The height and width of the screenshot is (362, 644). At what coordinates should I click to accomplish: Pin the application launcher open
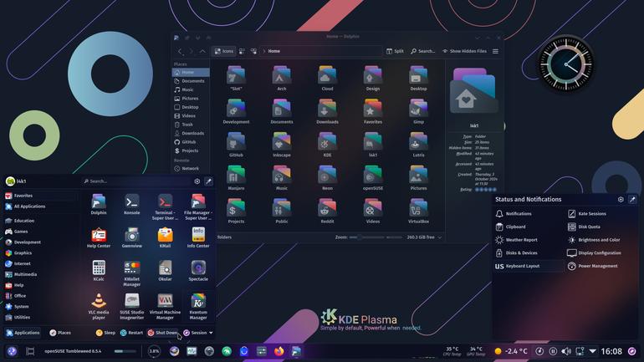208,181
